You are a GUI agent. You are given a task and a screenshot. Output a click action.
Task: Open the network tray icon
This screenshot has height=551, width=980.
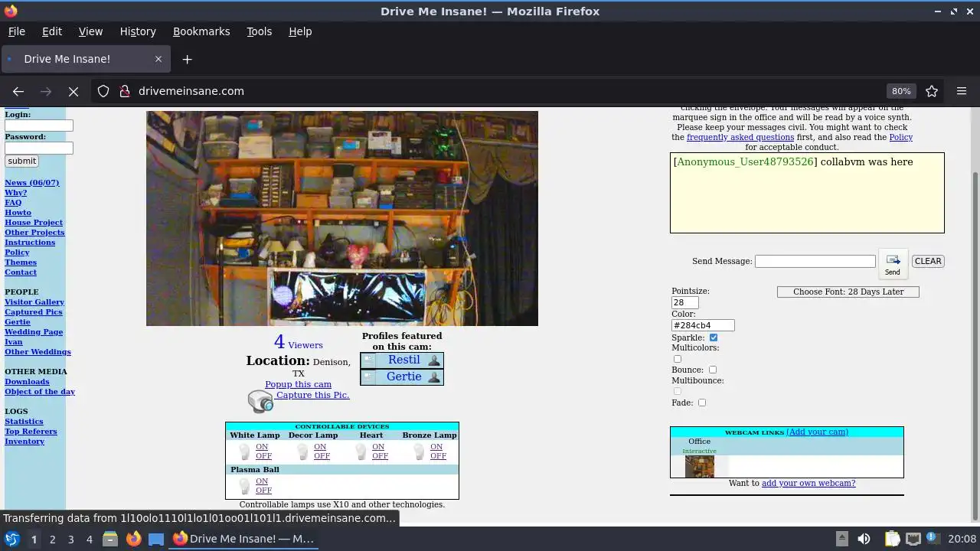(913, 539)
